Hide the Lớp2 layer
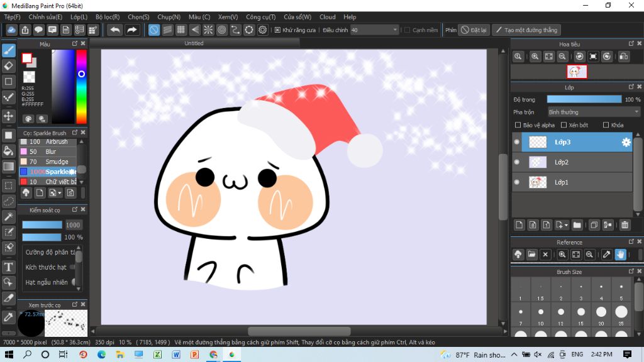 coord(517,162)
